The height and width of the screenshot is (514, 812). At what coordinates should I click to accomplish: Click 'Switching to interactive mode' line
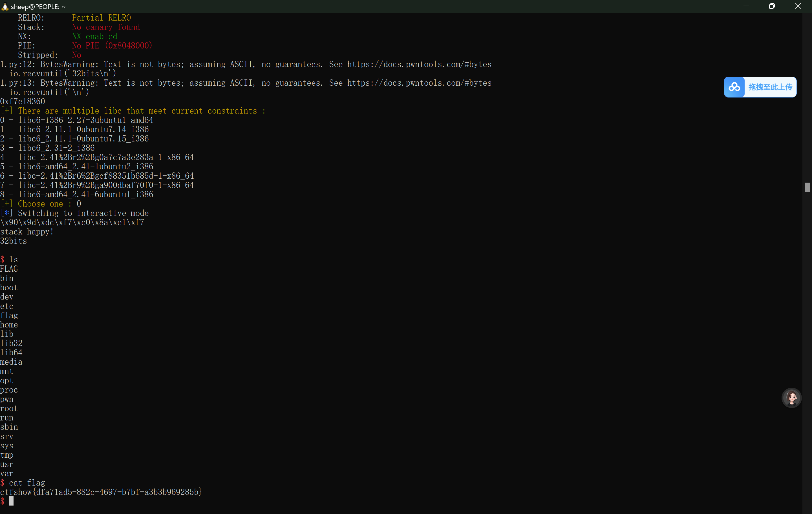[x=74, y=213]
